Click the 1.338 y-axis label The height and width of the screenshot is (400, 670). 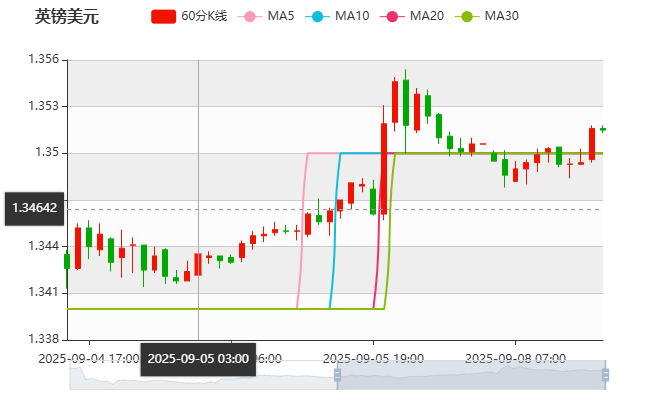click(44, 339)
